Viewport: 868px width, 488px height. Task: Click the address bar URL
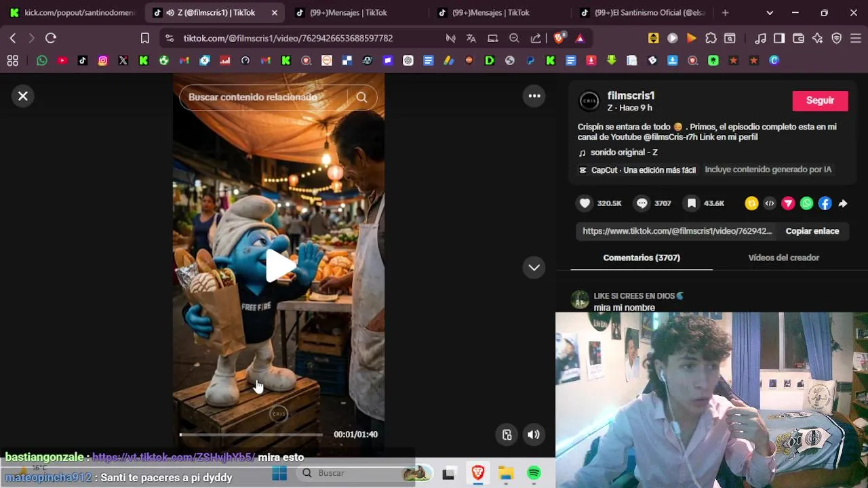click(x=288, y=38)
